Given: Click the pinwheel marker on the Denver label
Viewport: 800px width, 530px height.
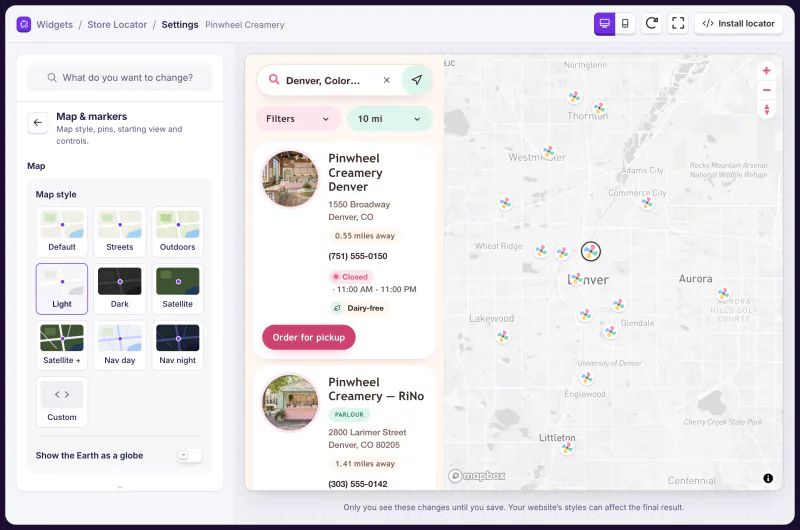Looking at the screenshot, I should tap(576, 279).
